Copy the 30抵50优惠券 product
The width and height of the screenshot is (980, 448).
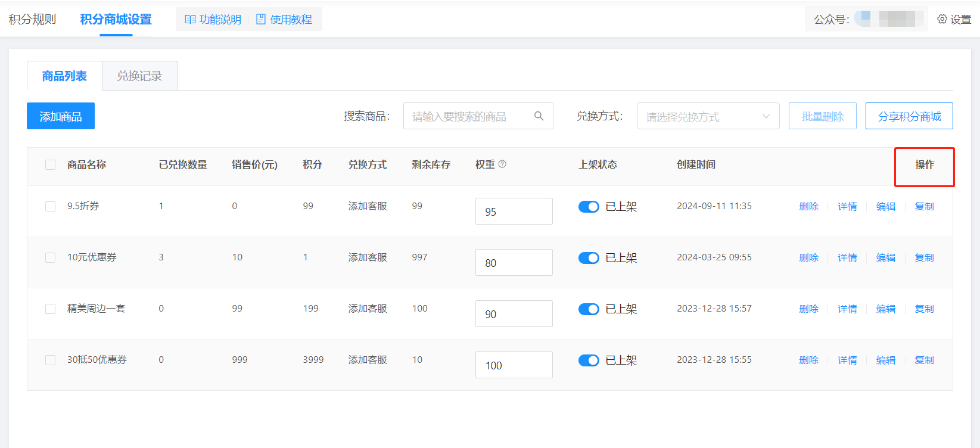925,360
